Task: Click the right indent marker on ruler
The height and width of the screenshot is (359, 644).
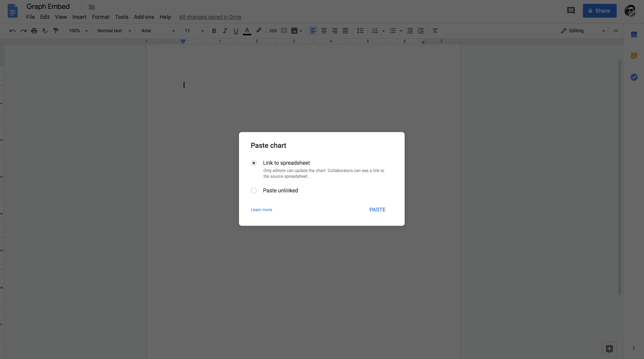Action: click(423, 42)
